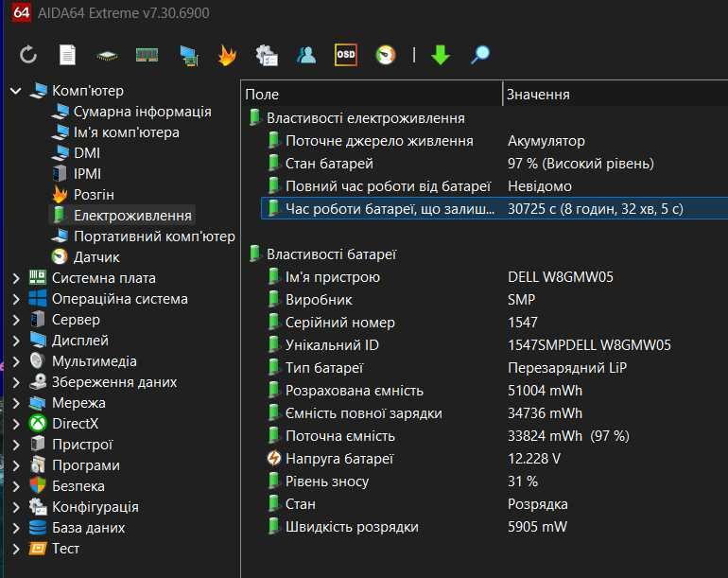728x578 pixels.
Task: Toggle the OSD panel icon
Action: tap(346, 55)
